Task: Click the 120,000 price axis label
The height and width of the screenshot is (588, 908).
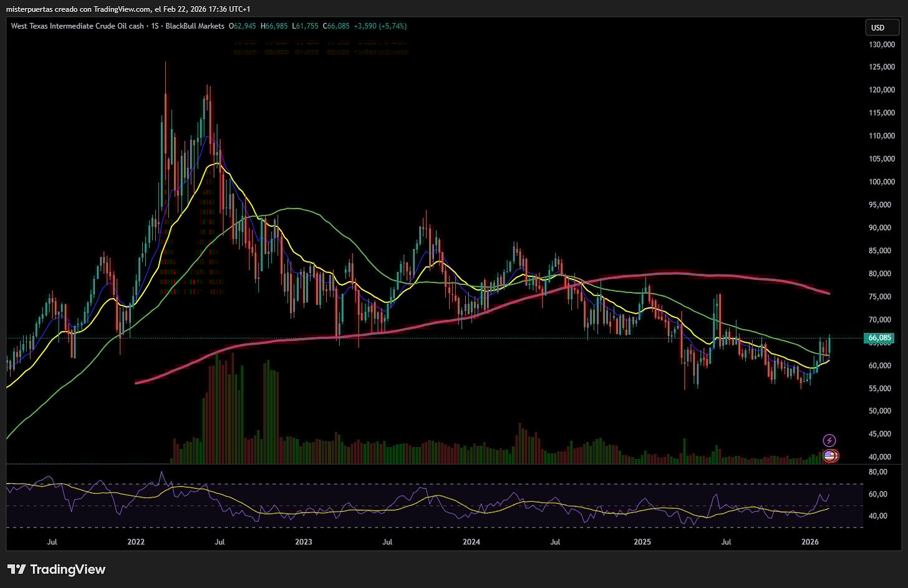Action: (882, 90)
